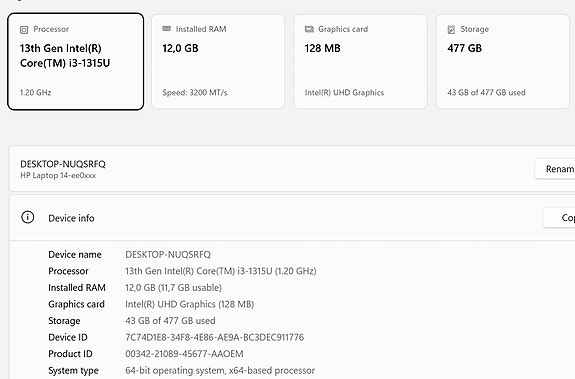Click the Processor label in Device info
Viewport: 575px width, 379px height.
point(68,271)
